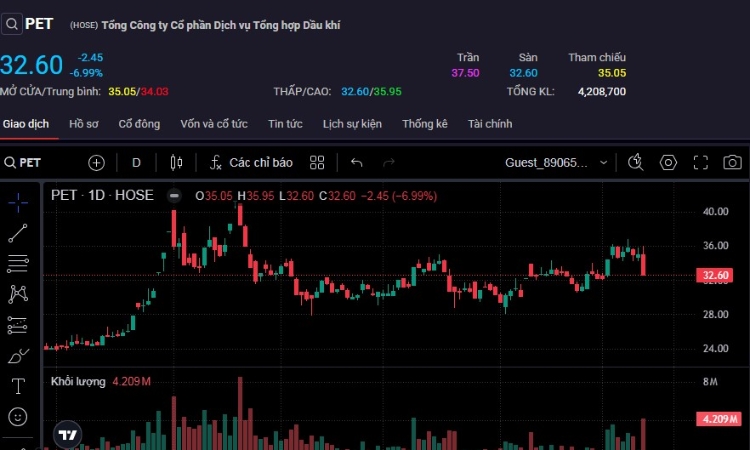The image size is (750, 450).
Task: Take a chart snapshot with camera icon
Action: [x=733, y=162]
